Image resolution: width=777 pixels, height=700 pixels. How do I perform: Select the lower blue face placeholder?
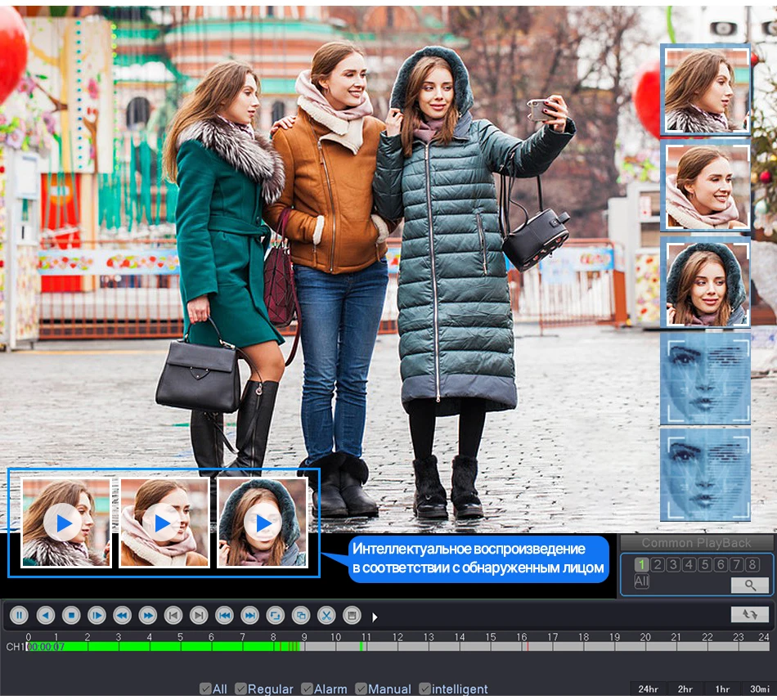click(x=705, y=474)
